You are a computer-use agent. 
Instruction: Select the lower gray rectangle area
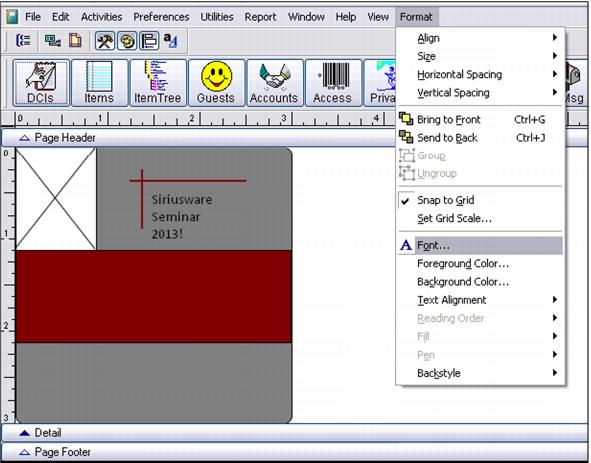click(154, 382)
